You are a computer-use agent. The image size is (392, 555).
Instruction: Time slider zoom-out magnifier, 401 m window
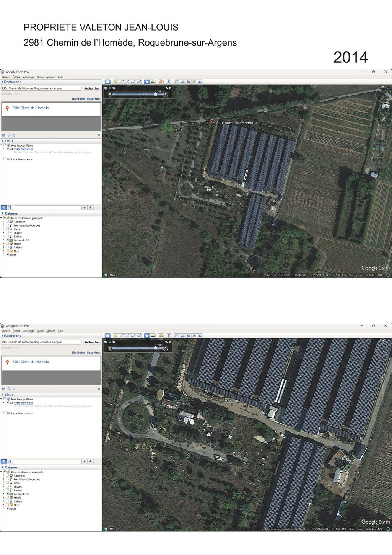click(x=110, y=88)
